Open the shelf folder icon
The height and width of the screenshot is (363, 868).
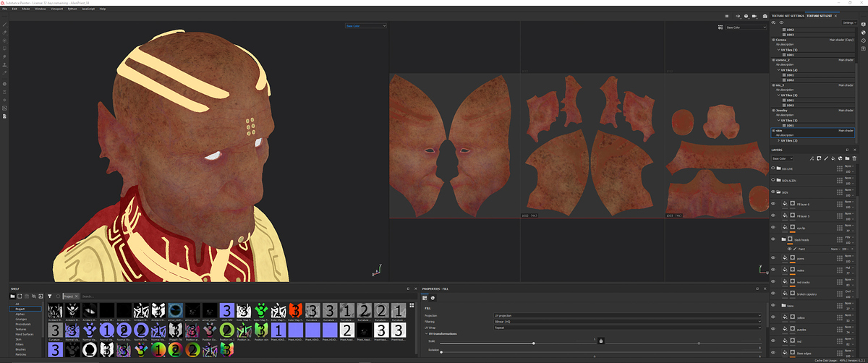[12, 296]
